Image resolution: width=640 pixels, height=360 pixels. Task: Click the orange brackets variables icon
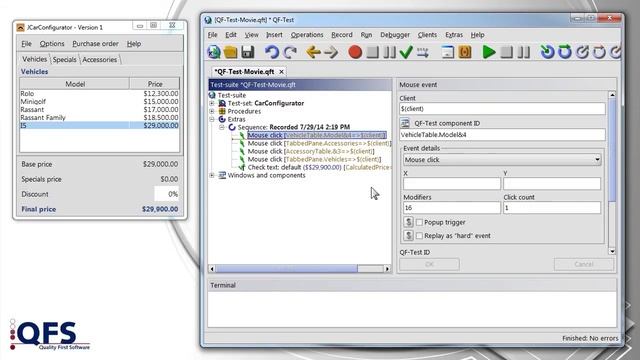tap(465, 52)
